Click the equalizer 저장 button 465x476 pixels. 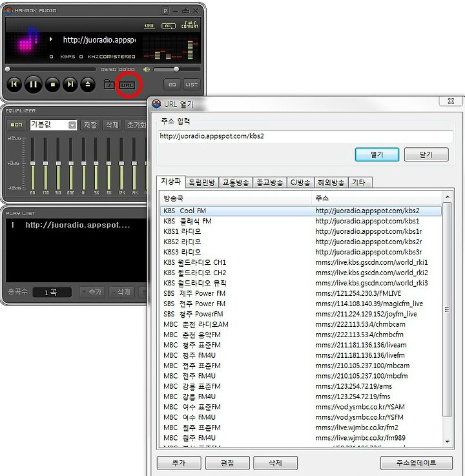(x=90, y=125)
